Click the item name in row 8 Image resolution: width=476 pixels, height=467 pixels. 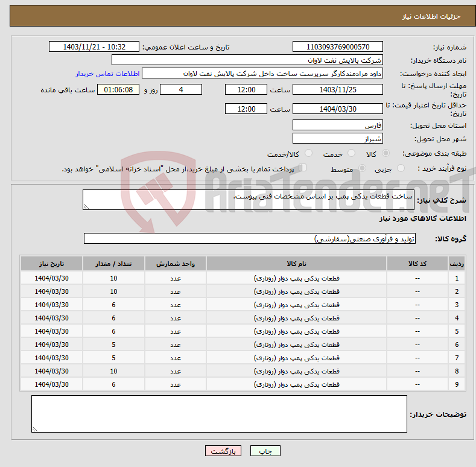pyautogui.click(x=296, y=371)
